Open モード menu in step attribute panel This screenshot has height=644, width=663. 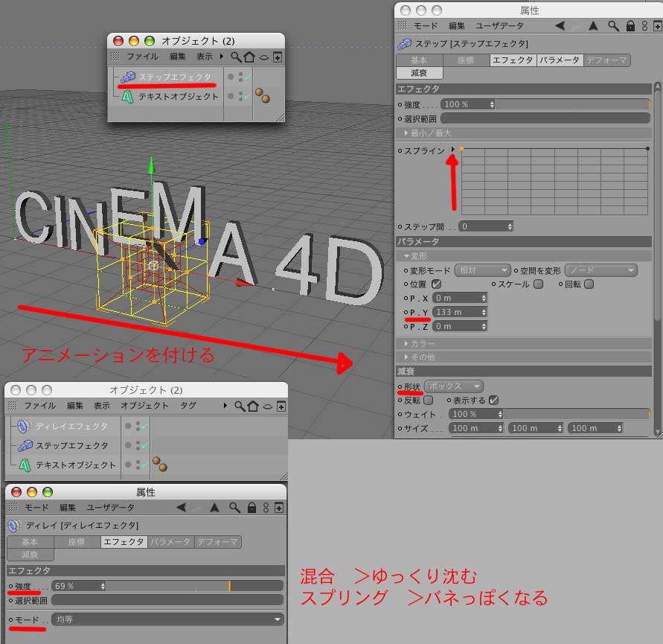426,26
